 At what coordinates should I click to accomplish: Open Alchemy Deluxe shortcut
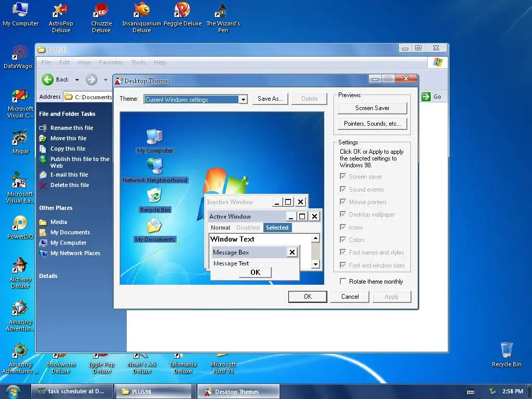pos(20,273)
